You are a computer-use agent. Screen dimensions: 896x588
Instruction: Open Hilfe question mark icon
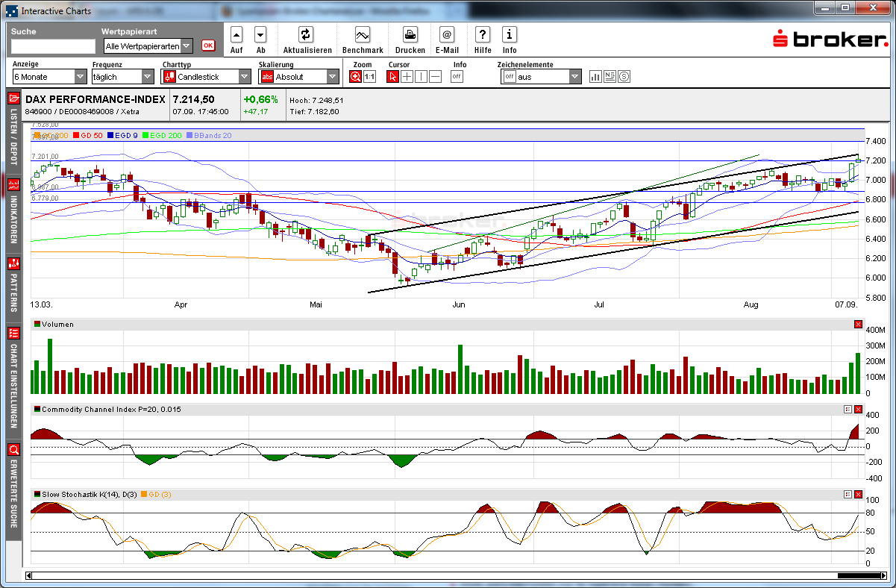(x=483, y=34)
